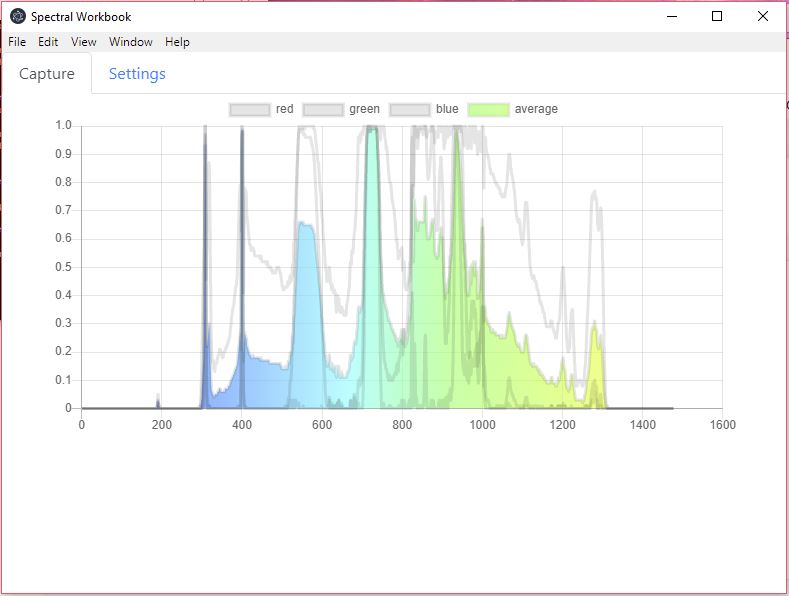Toggle the blue legend swatch

tap(410, 109)
